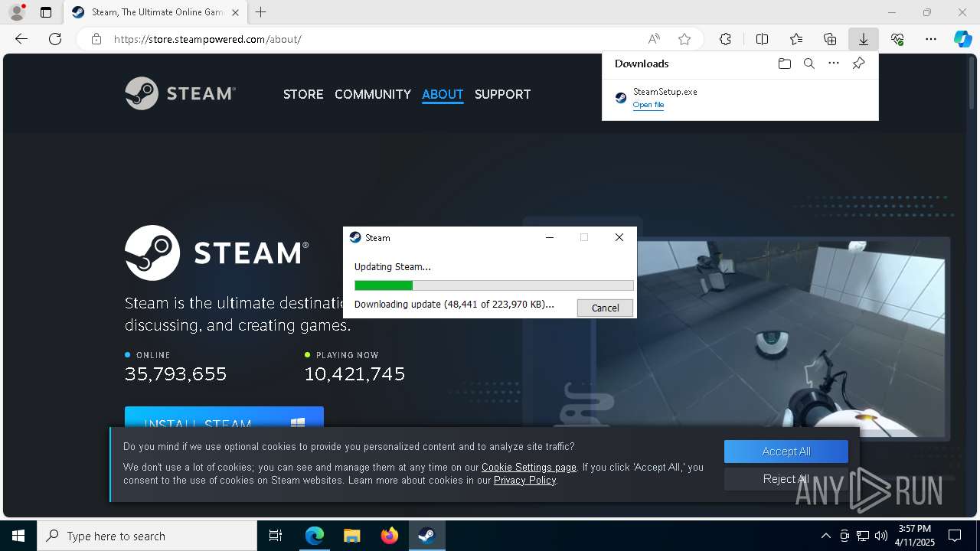Switch to Steam app on taskbar
This screenshot has width=980, height=551.
[x=426, y=536]
